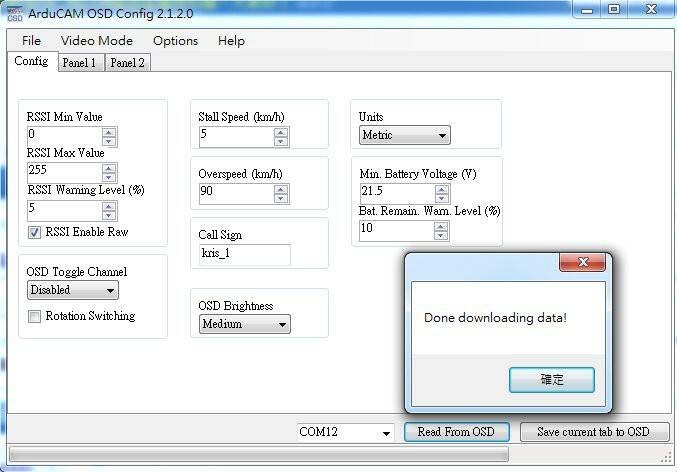Switch to the Panel 2 tab
Viewport: 677px width, 472px height.
127,63
